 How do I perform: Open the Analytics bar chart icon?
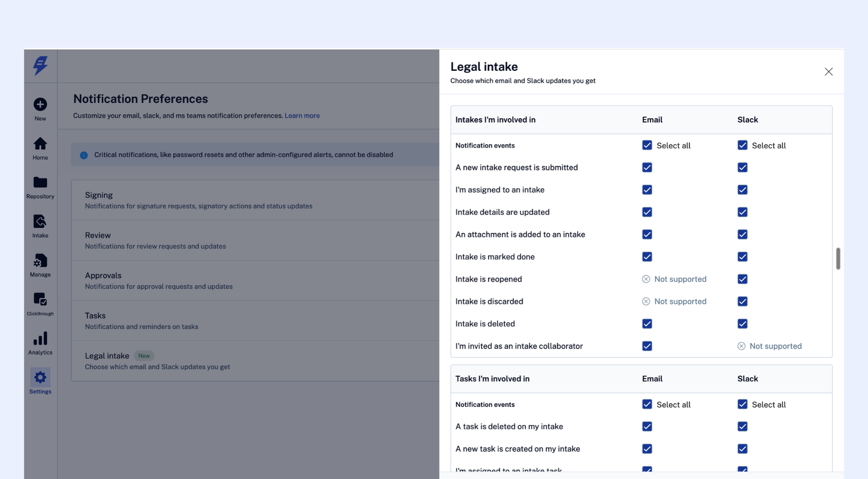point(40,338)
